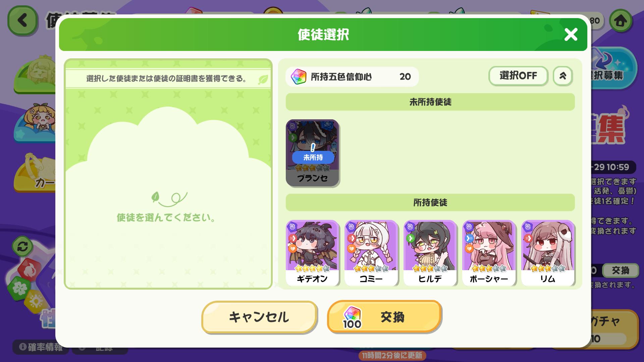Image resolution: width=644 pixels, height=362 pixels.
Task: Select the unowned apostle ブランセ
Action: [x=312, y=153]
